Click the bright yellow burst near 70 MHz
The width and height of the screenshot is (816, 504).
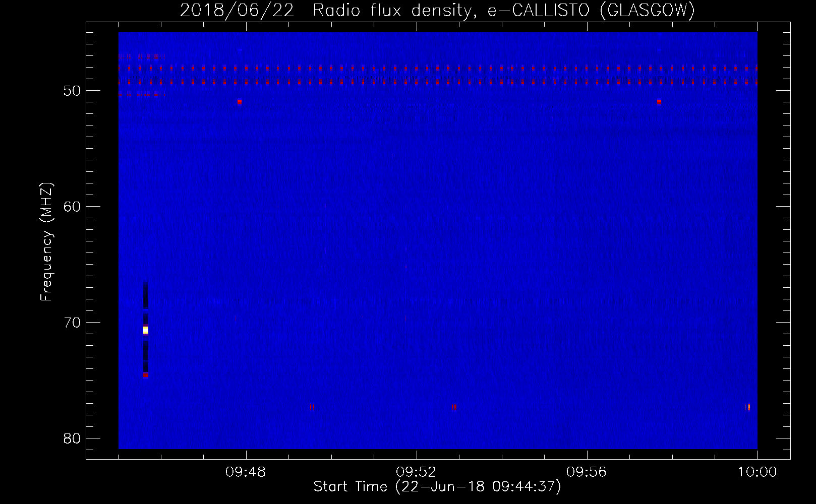[x=146, y=330]
